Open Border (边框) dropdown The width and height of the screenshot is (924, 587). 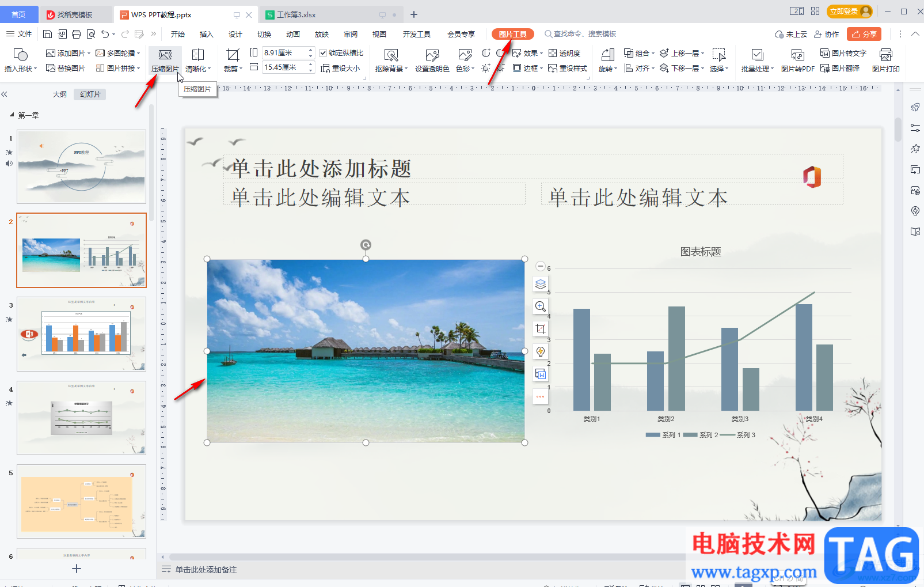point(527,68)
